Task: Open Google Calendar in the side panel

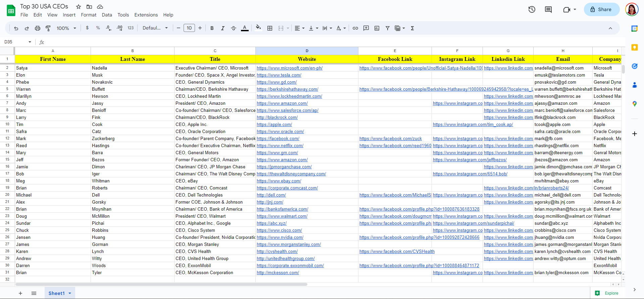Action: [635, 29]
